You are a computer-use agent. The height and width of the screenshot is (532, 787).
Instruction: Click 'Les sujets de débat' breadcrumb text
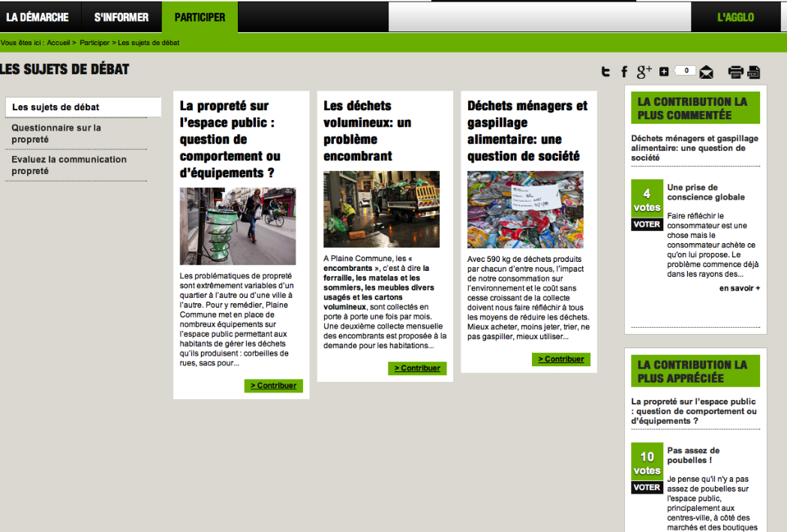[149, 43]
